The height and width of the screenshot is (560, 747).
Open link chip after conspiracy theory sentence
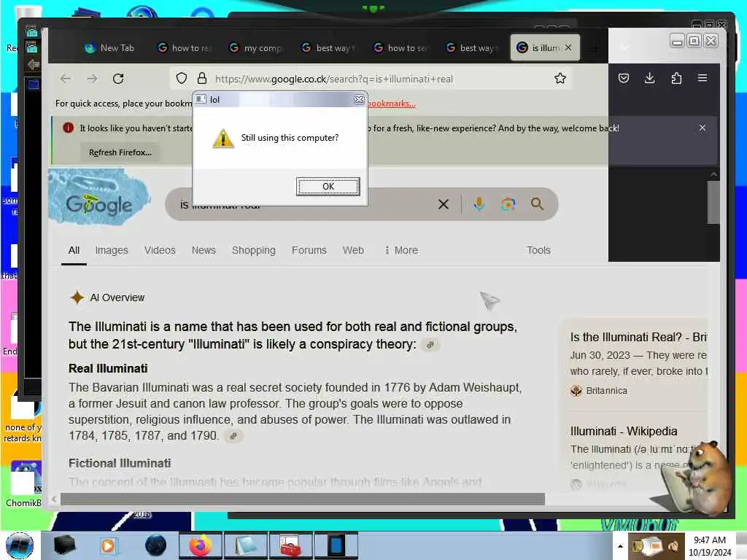coord(430,345)
